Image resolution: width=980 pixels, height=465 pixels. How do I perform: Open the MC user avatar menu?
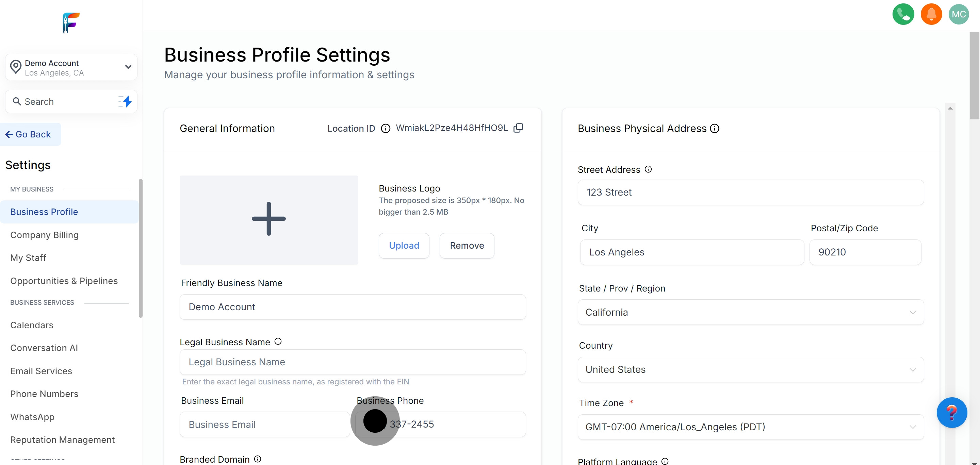point(958,14)
